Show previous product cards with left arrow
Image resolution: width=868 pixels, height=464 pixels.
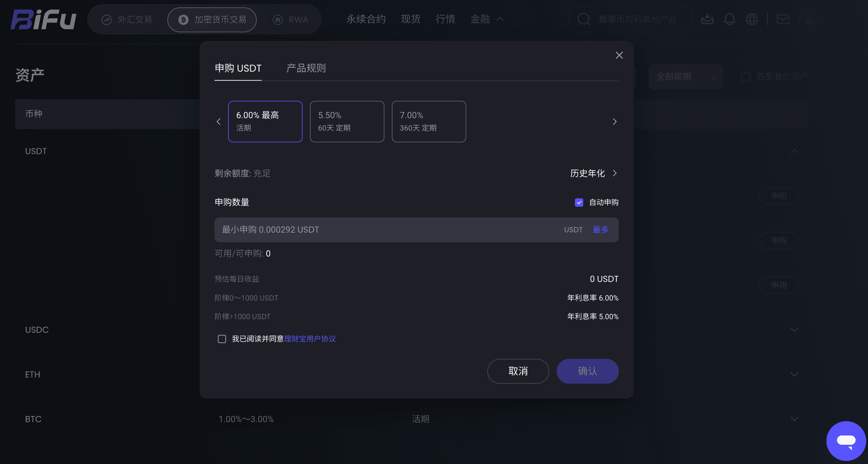coord(218,122)
